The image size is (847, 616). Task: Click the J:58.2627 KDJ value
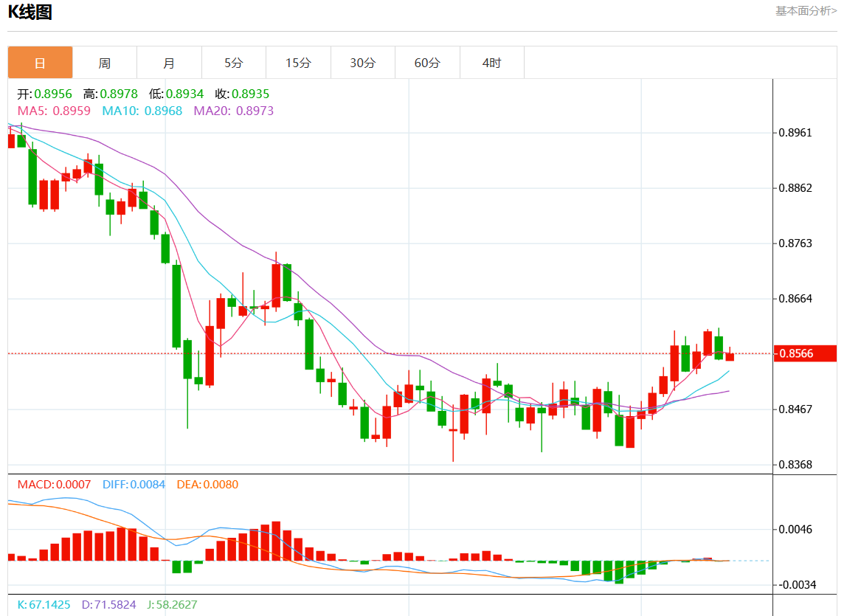coord(172,605)
